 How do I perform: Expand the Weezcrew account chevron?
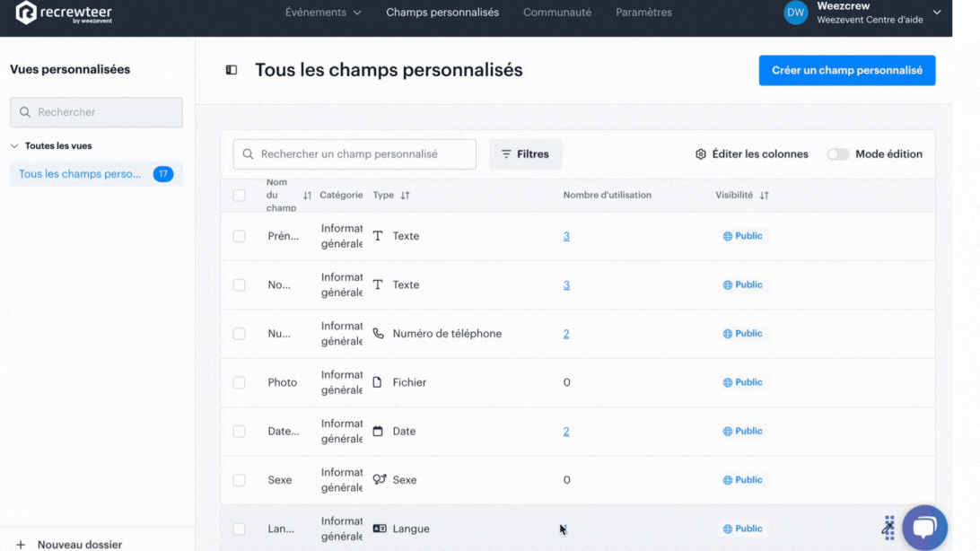point(937,13)
